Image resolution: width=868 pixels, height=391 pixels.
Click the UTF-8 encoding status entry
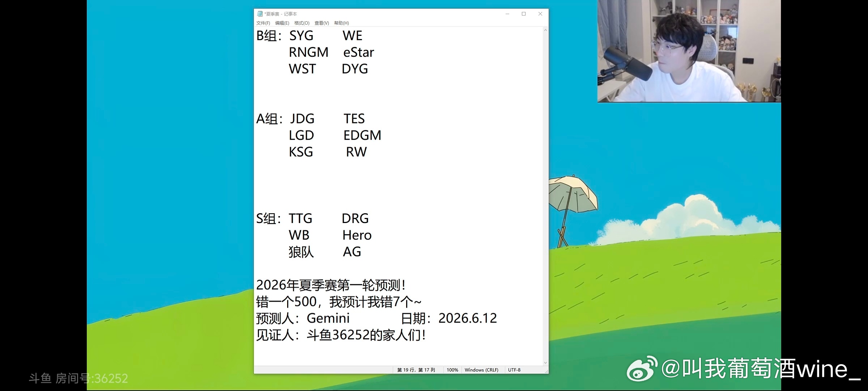click(x=514, y=370)
